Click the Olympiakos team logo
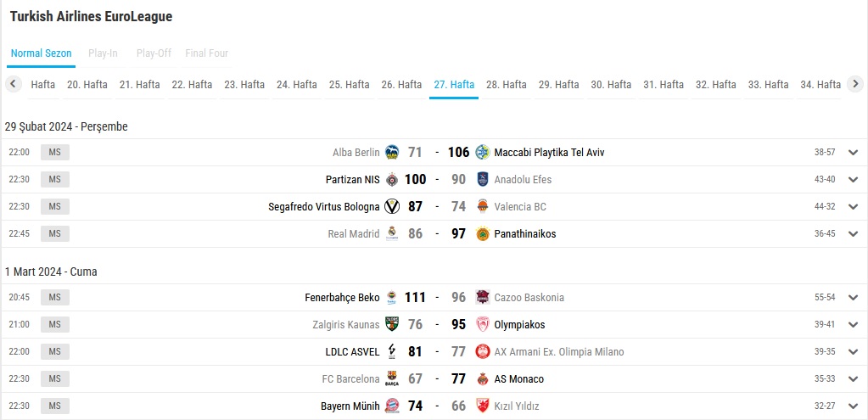The height and width of the screenshot is (420, 868). click(484, 324)
